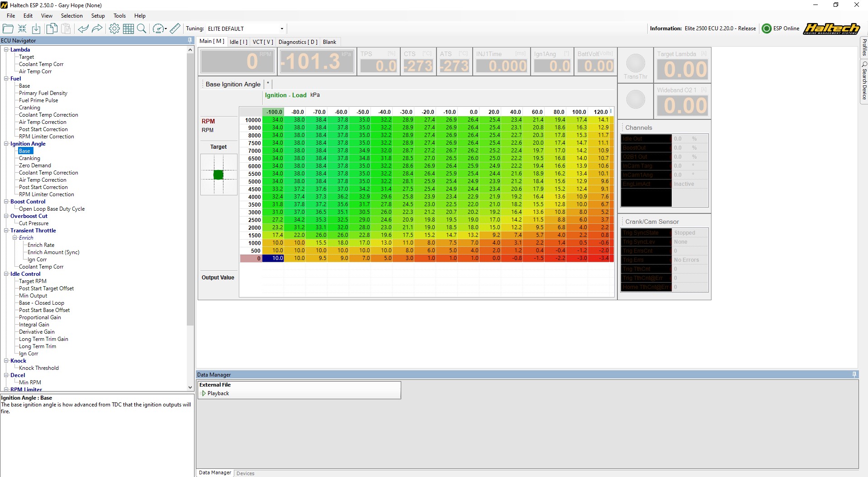Screen dimensions: 868x477
Task: Click the inward-arrows merge icon in toolbar
Action: point(22,28)
